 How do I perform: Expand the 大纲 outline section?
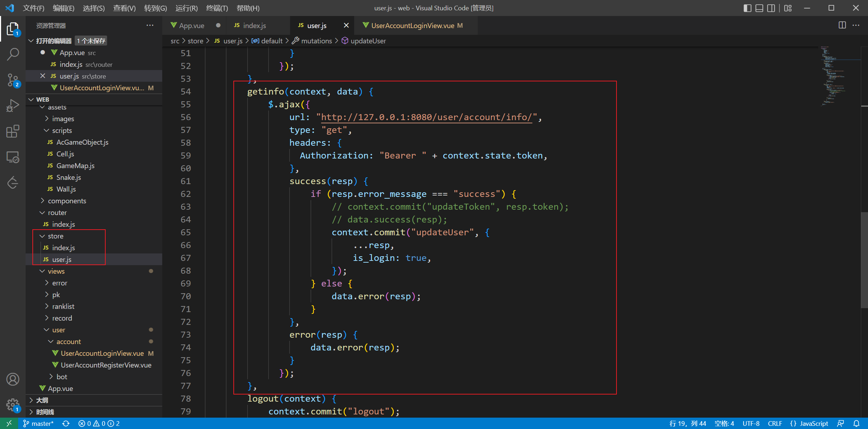(x=42, y=400)
